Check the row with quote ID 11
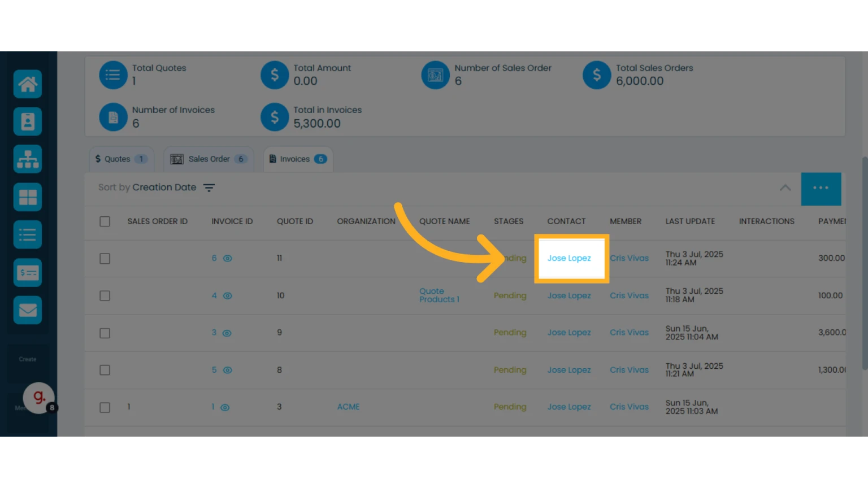The image size is (868, 488). click(x=105, y=259)
